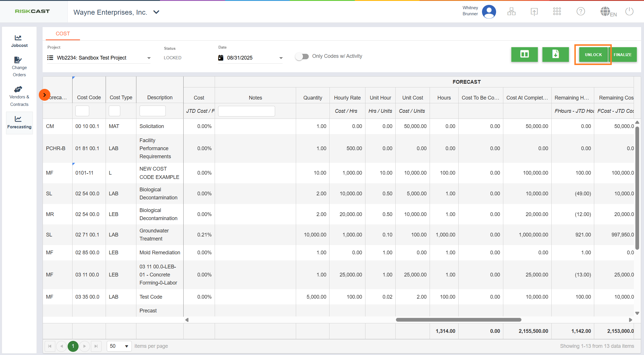Image resolution: width=644 pixels, height=355 pixels.
Task: Click the power logout icon
Action: (x=629, y=12)
